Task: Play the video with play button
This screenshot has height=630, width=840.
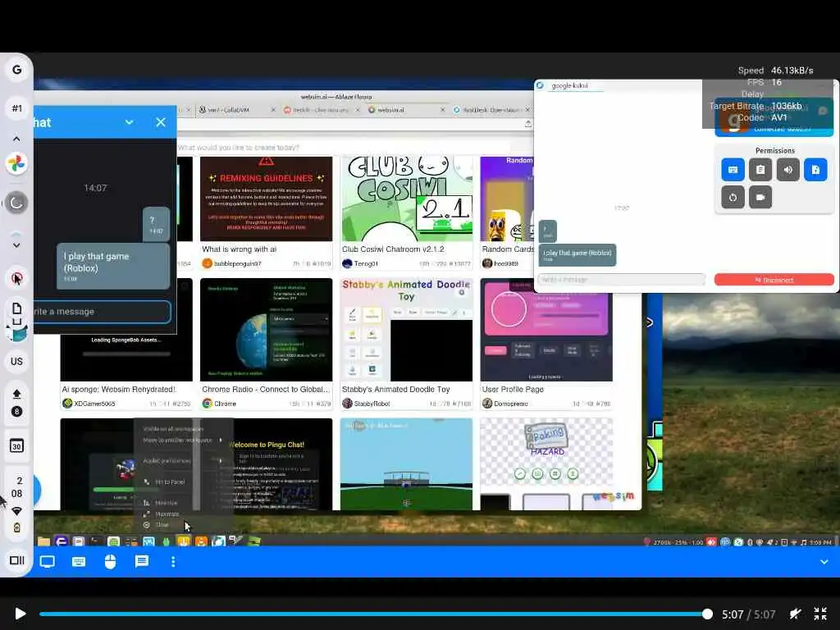Action: pos(21,614)
